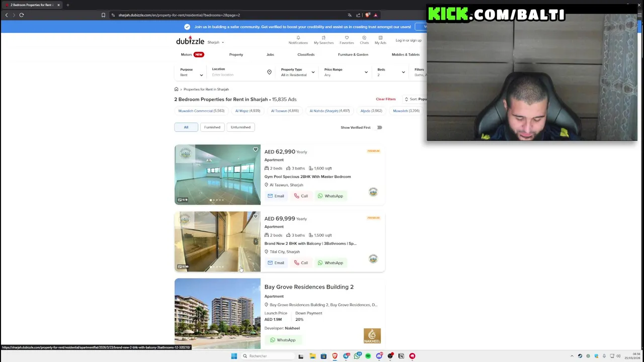This screenshot has height=362, width=644.
Task: Select the All filter chip
Action: 186,127
